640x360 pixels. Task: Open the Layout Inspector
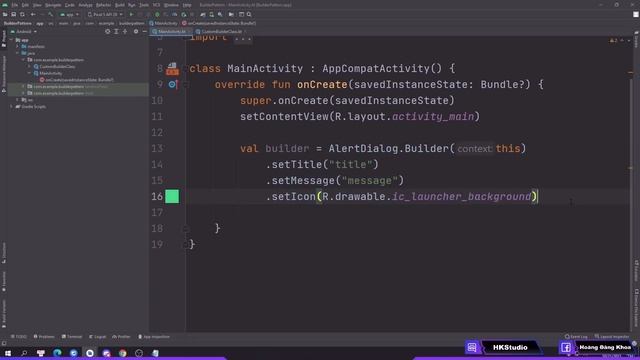[x=612, y=337]
